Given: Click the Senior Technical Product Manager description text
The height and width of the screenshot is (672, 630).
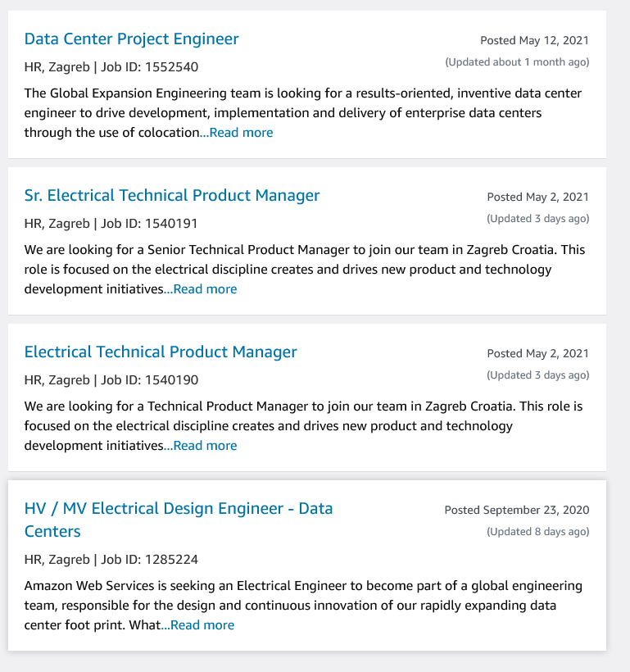Looking at the screenshot, I should [x=305, y=269].
